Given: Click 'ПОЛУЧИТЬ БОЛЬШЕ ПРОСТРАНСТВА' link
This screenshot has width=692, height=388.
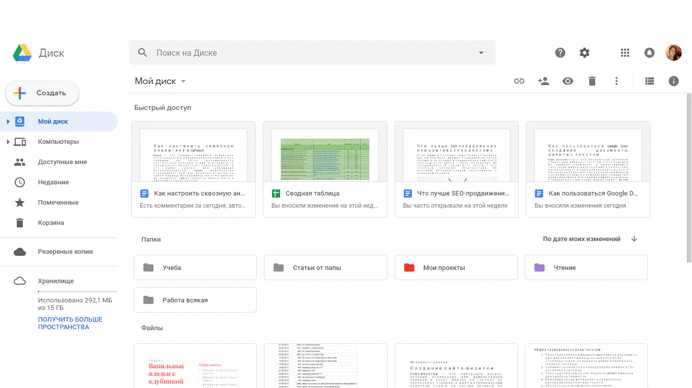Looking at the screenshot, I should (70, 323).
